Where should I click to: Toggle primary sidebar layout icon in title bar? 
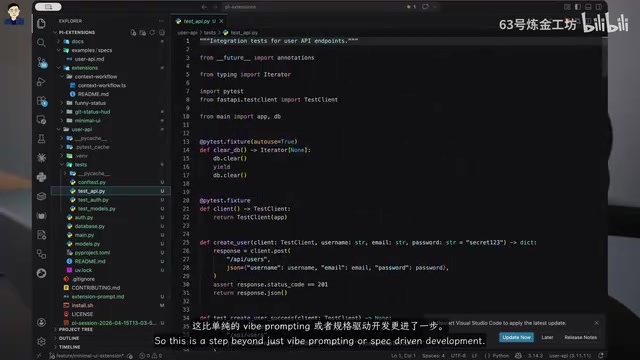coord(578,7)
